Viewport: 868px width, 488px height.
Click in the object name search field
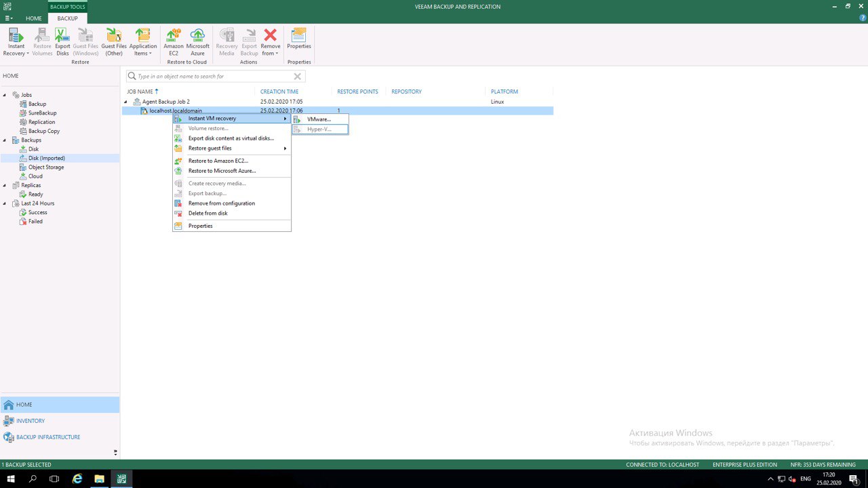click(216, 77)
